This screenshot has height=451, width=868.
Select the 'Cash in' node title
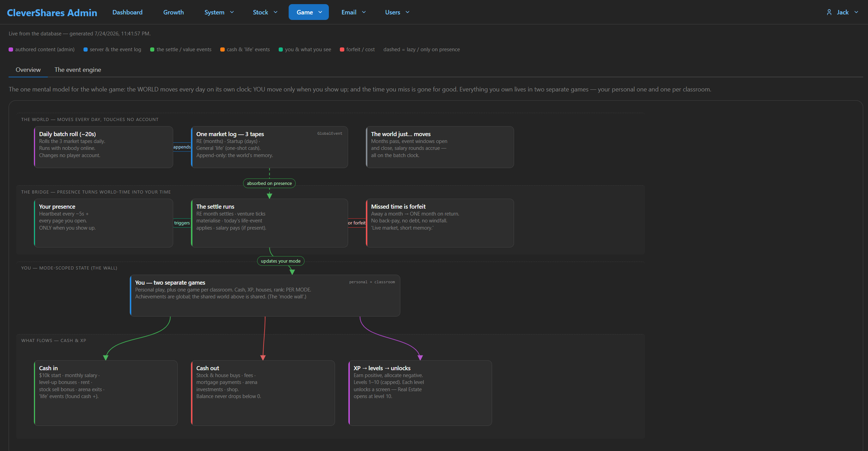(x=48, y=368)
